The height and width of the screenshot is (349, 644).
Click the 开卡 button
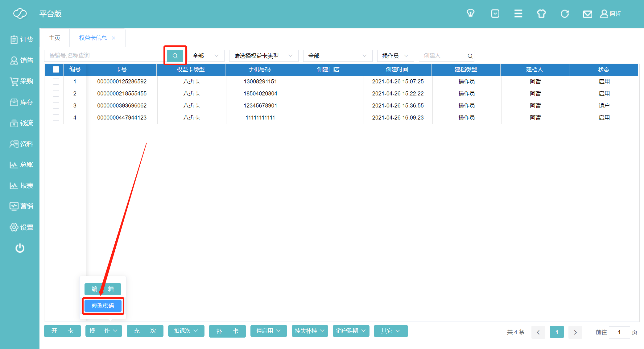coord(62,331)
